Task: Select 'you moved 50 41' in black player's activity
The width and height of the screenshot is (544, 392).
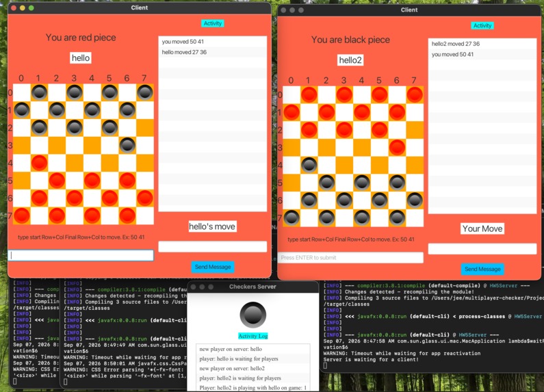Action: pyautogui.click(x=482, y=54)
